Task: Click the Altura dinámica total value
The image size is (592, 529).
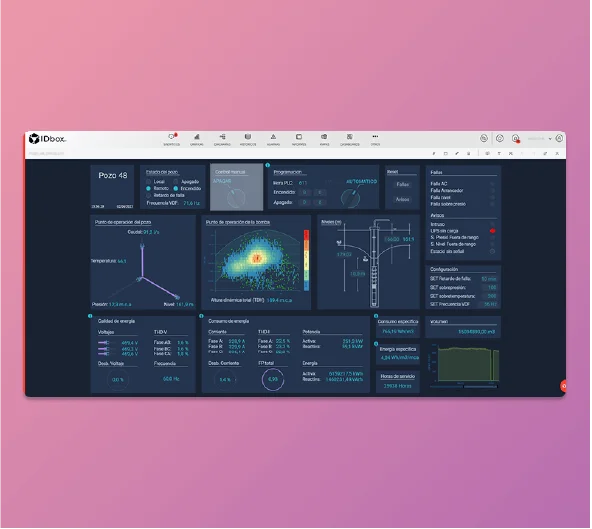Action: 279,301
